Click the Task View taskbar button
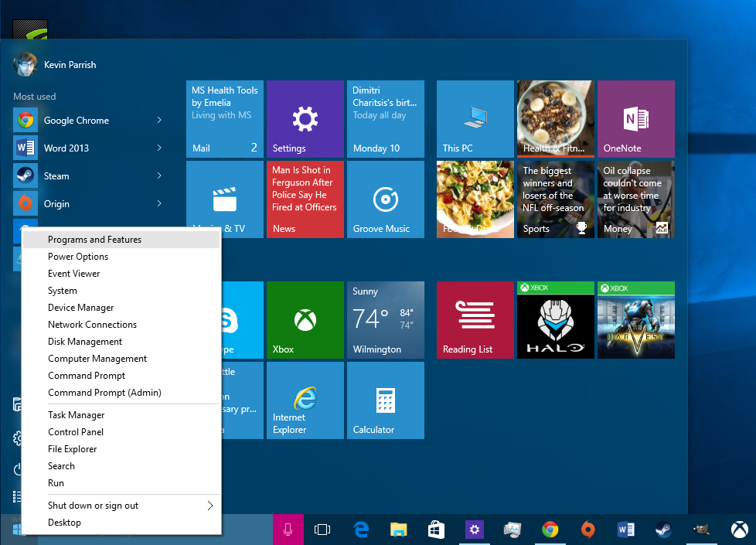 coord(322,530)
